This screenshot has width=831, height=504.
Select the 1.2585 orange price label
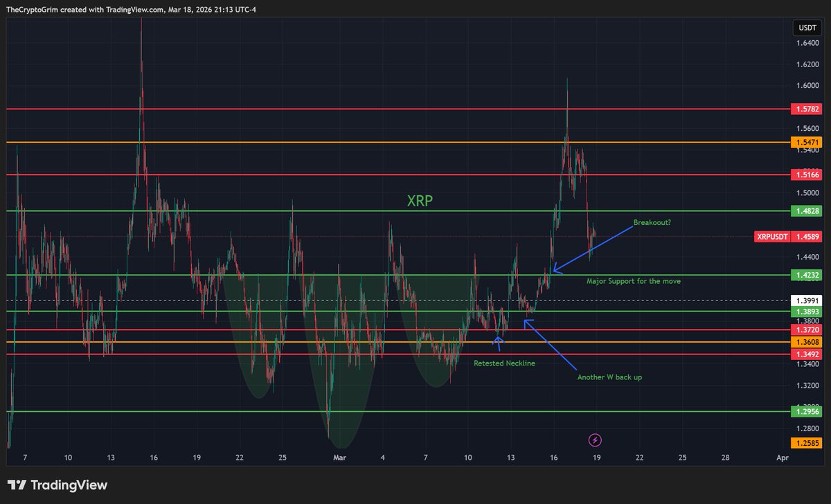[x=806, y=442]
